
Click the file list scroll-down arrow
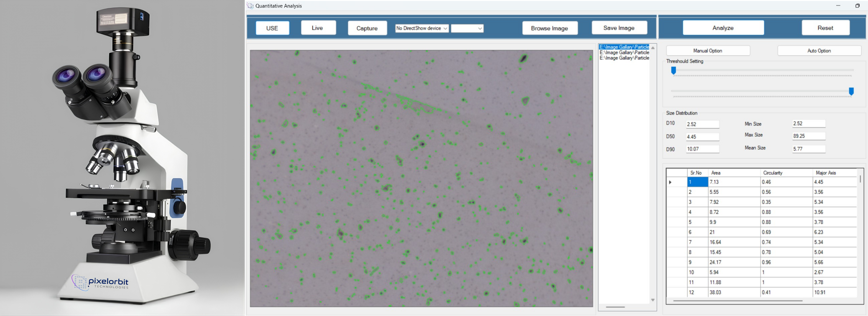(653, 300)
